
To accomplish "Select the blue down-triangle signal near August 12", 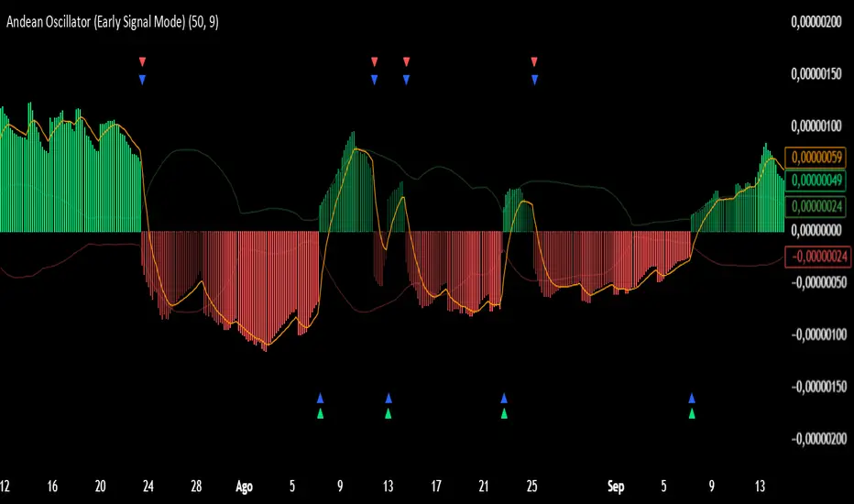I will [374, 80].
